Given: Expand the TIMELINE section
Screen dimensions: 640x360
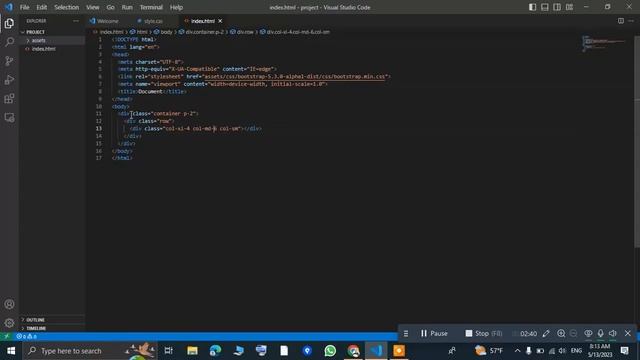Looking at the screenshot, I should coord(52,328).
